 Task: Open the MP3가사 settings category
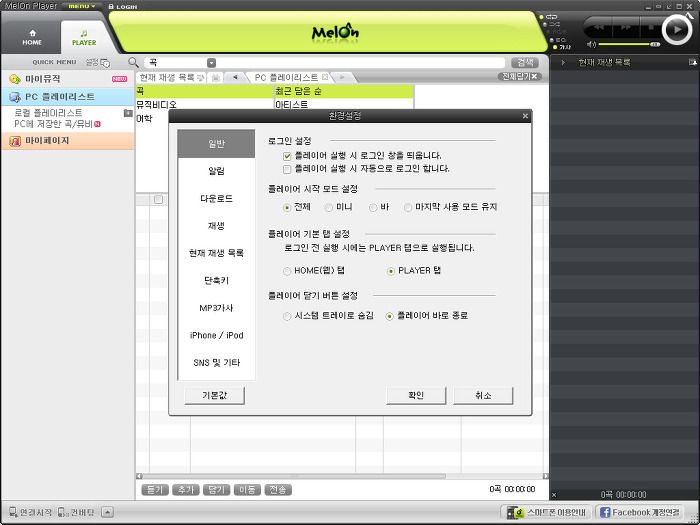coord(217,308)
